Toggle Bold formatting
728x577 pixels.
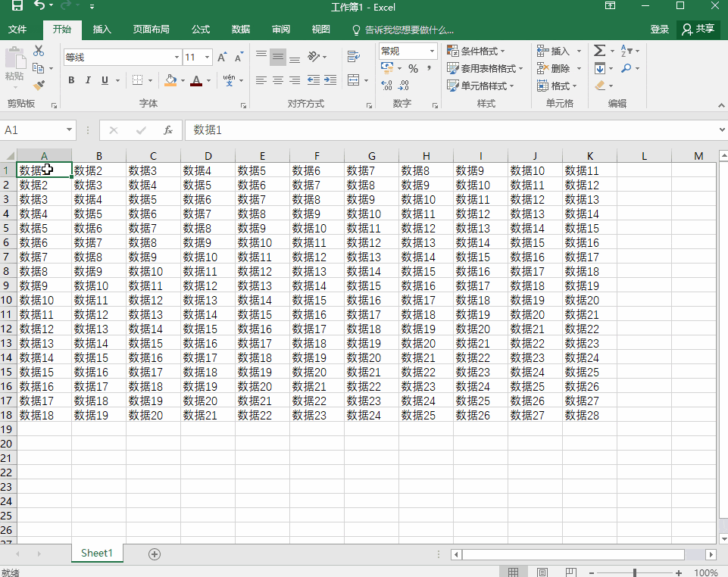[71, 80]
